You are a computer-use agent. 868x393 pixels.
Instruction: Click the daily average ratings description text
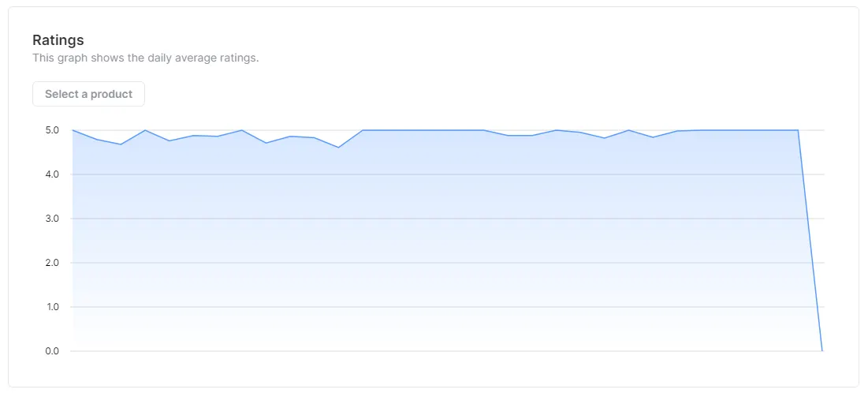[x=146, y=58]
